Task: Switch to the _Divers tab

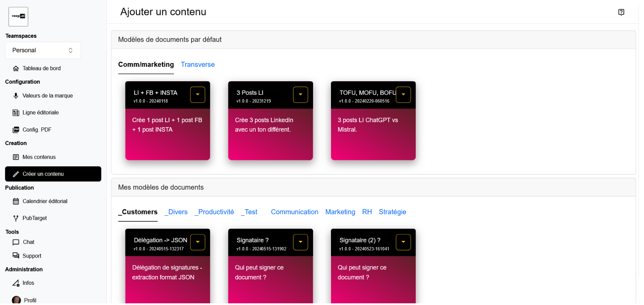Action: [x=176, y=212]
